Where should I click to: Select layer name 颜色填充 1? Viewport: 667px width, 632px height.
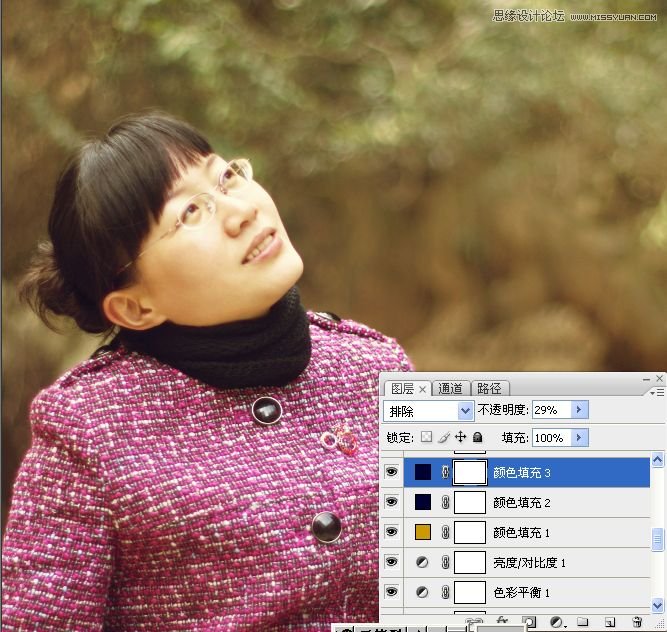pos(522,532)
